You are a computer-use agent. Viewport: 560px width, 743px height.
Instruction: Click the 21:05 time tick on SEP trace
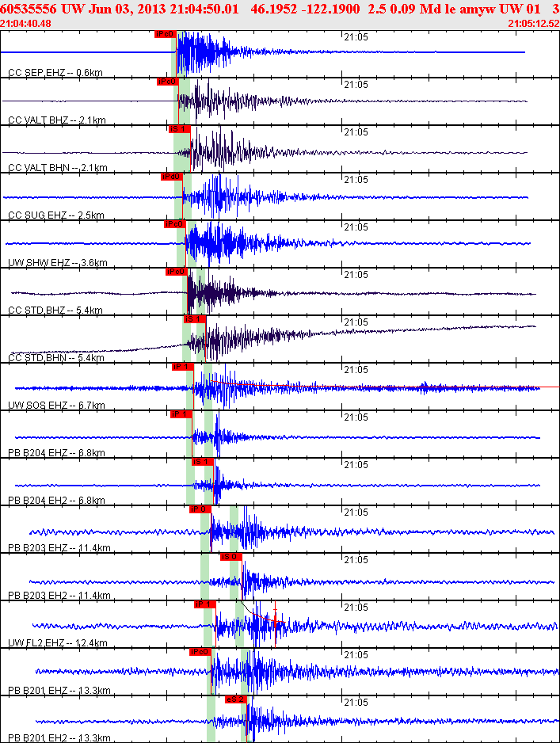point(355,36)
